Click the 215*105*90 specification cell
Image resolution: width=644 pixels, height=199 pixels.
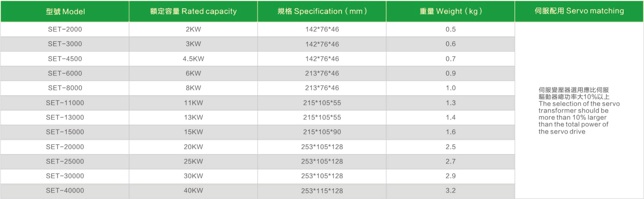(x=322, y=132)
